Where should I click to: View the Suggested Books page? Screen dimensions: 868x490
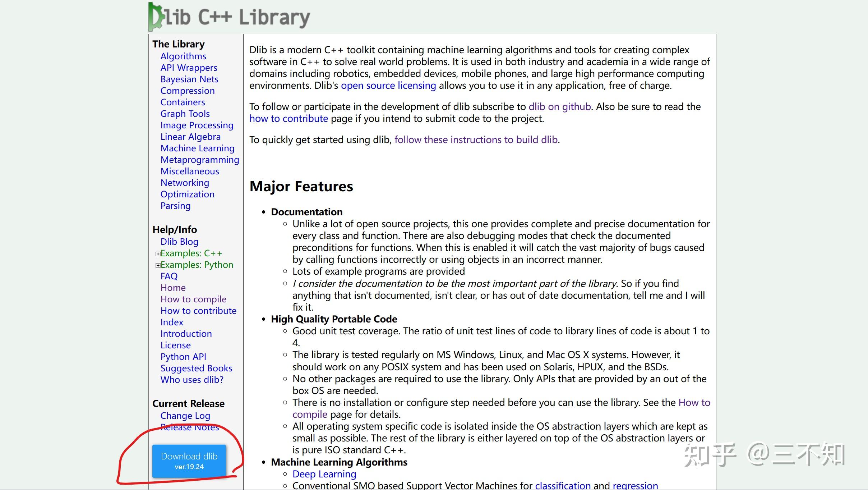coord(196,368)
